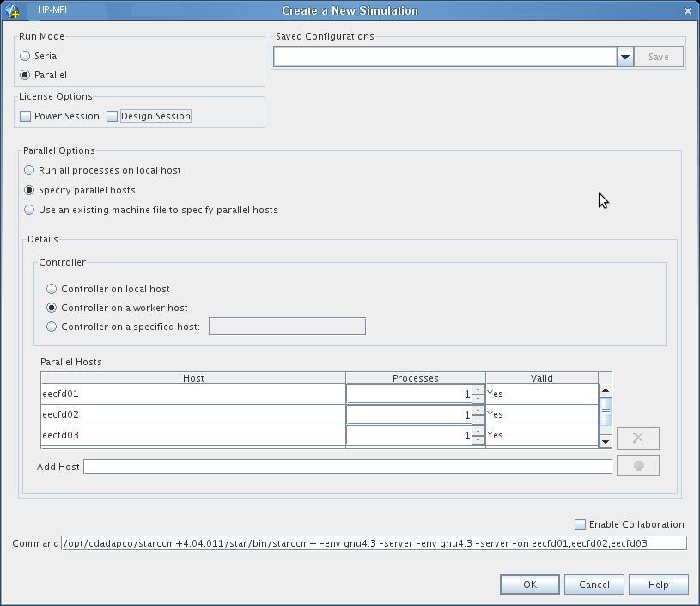
Task: Click in the Add Host text field
Action: pos(344,467)
